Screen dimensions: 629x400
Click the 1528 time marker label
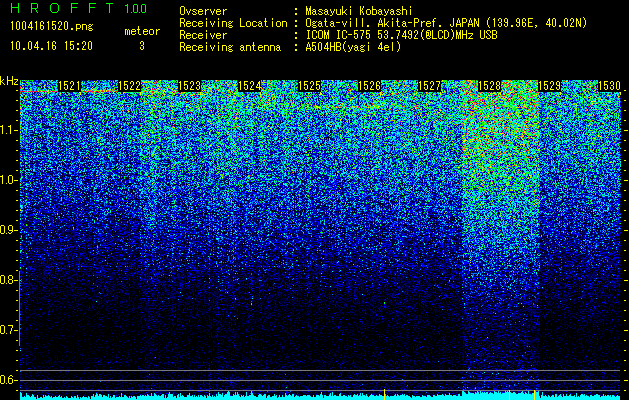click(x=489, y=86)
